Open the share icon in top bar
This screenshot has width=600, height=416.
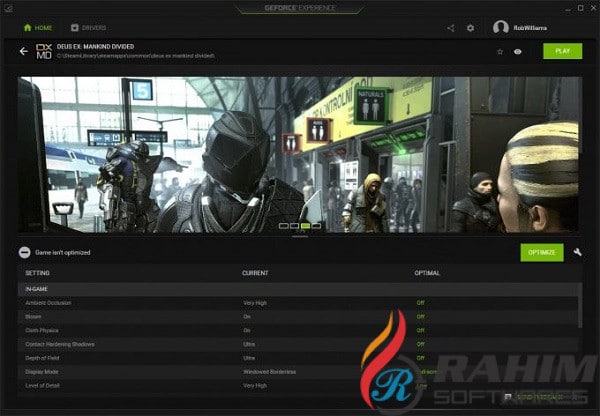tap(451, 28)
